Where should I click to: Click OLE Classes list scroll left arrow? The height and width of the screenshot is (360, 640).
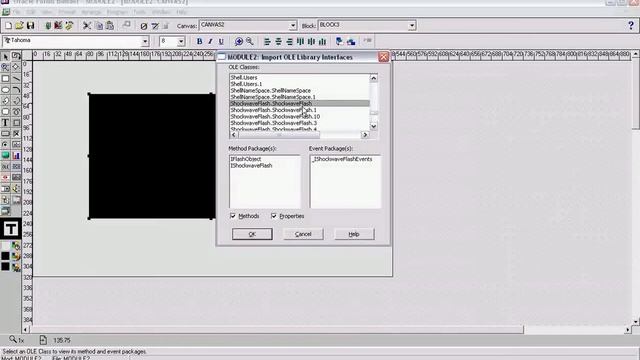tap(234, 135)
